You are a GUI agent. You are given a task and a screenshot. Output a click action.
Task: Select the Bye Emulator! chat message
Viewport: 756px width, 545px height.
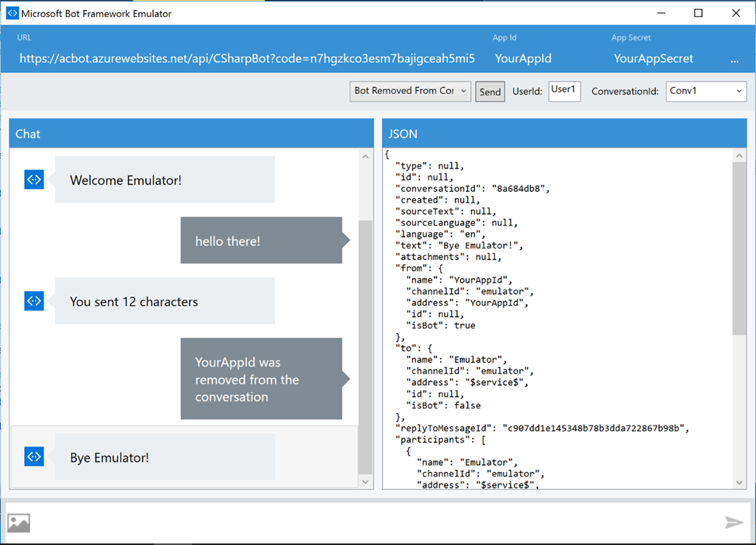point(165,456)
